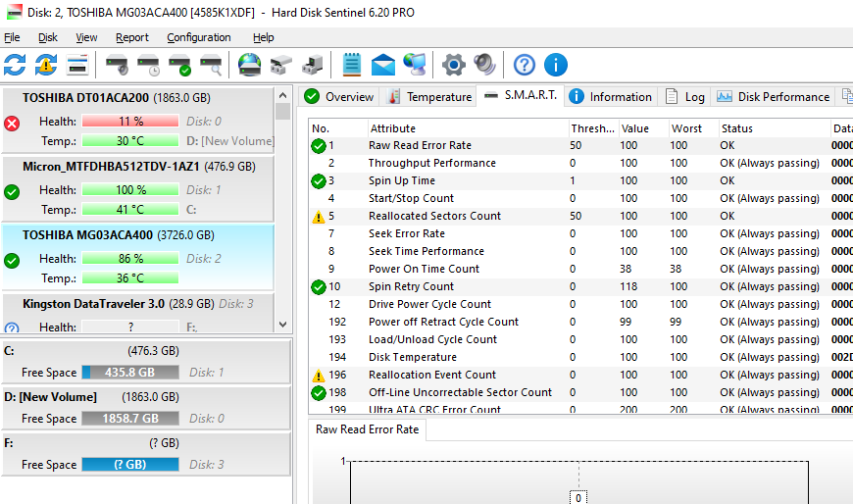Viewport: 853px width, 504px height.
Task: Click the speaker toolbar icon
Action: tap(484, 66)
